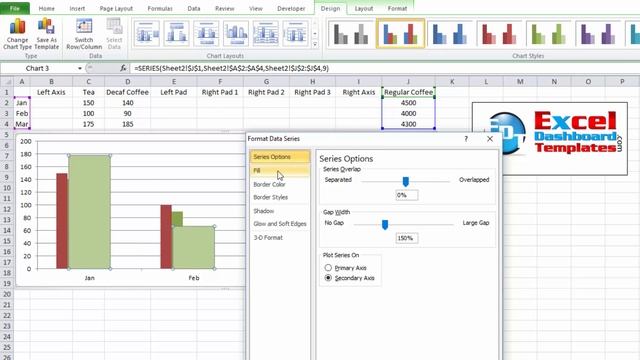
Task: Click the Series Overlap percentage field
Action: [407, 195]
